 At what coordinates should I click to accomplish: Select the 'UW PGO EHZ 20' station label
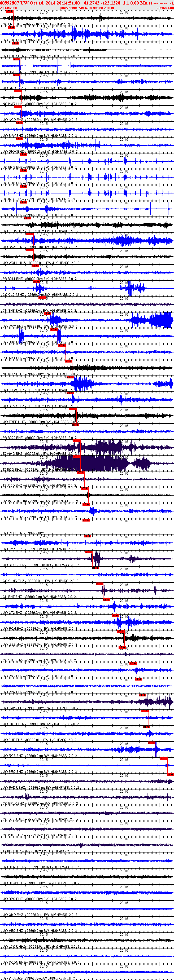coord(15,533)
